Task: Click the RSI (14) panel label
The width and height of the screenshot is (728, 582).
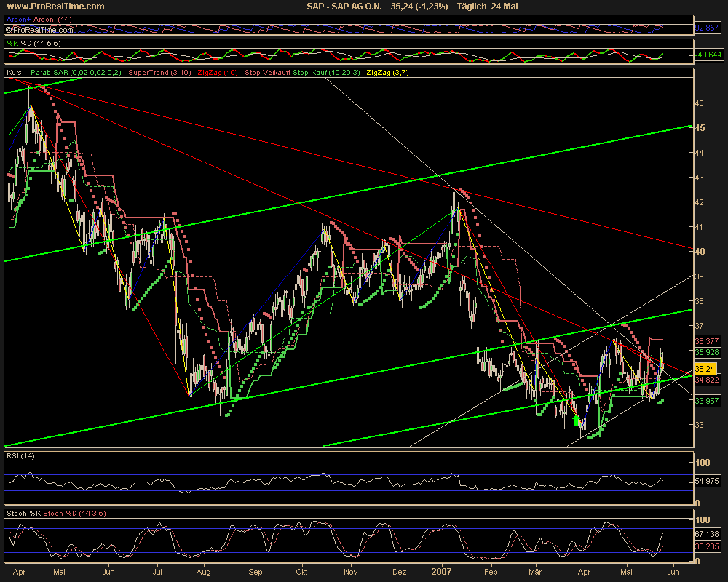Action: 20,456
